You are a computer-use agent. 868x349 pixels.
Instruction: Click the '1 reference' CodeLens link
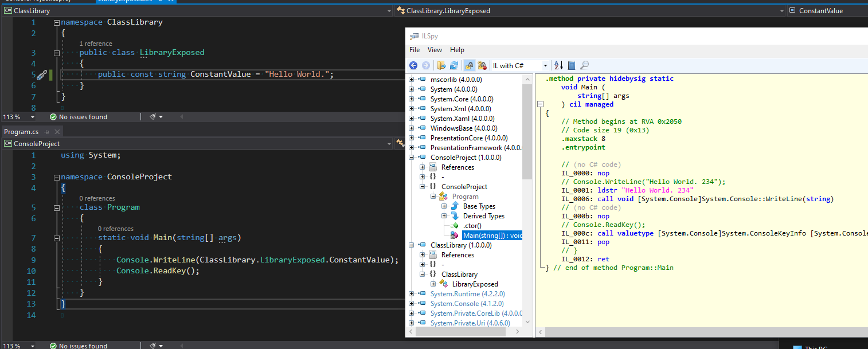point(95,44)
